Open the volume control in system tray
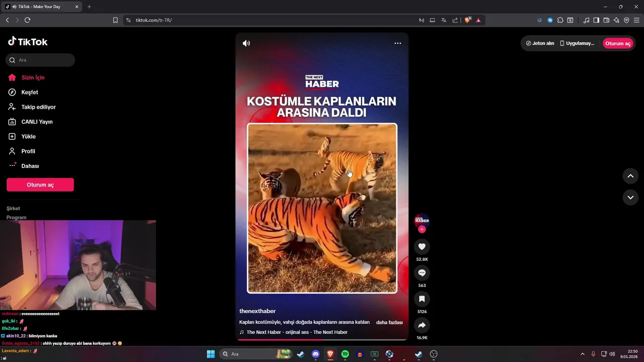The image size is (644, 362). click(x=612, y=354)
